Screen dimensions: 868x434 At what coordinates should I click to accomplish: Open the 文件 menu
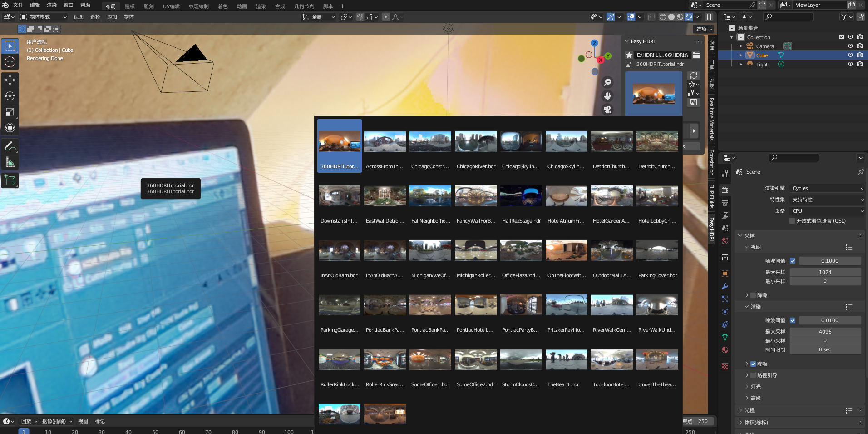click(x=18, y=5)
